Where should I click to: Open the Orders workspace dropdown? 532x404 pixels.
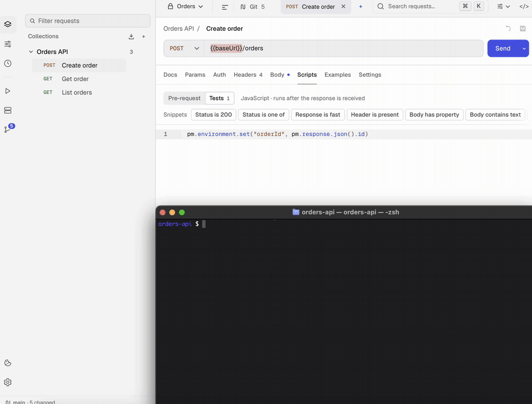(186, 6)
